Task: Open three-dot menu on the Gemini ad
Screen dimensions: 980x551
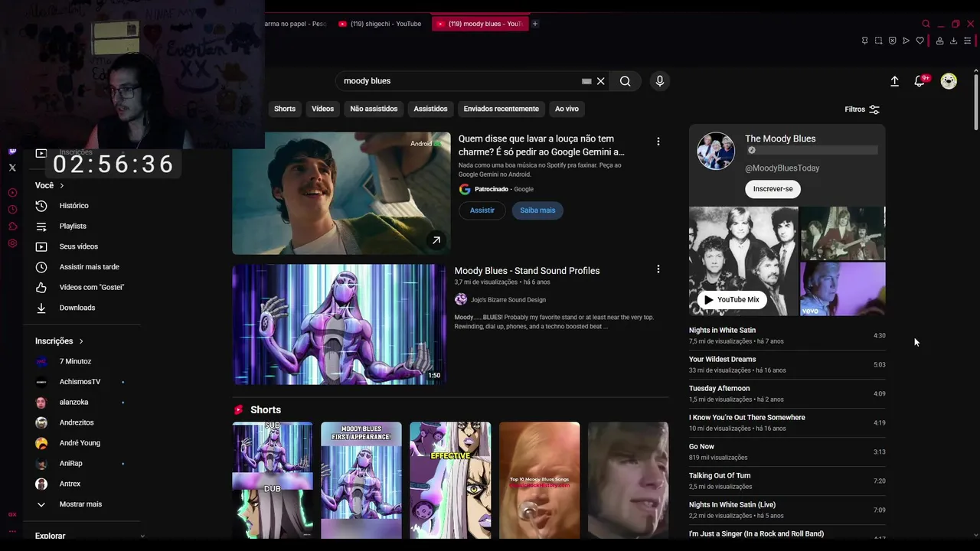Action: [658, 142]
